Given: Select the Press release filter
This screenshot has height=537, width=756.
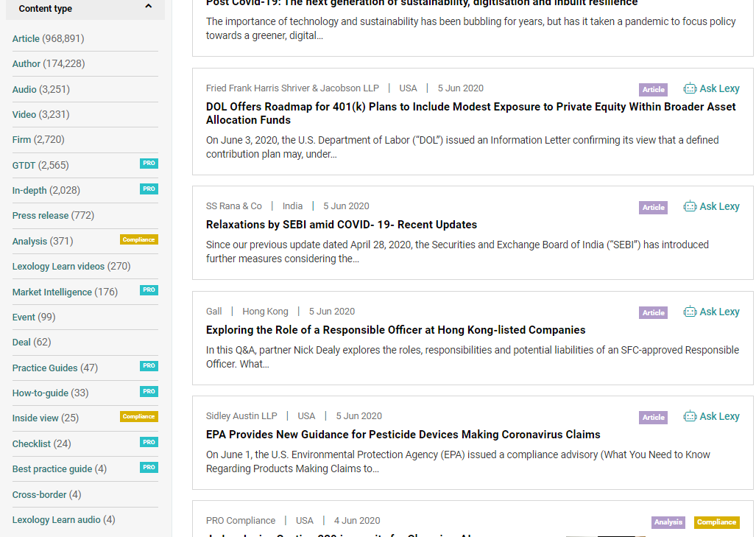Looking at the screenshot, I should (x=40, y=215).
